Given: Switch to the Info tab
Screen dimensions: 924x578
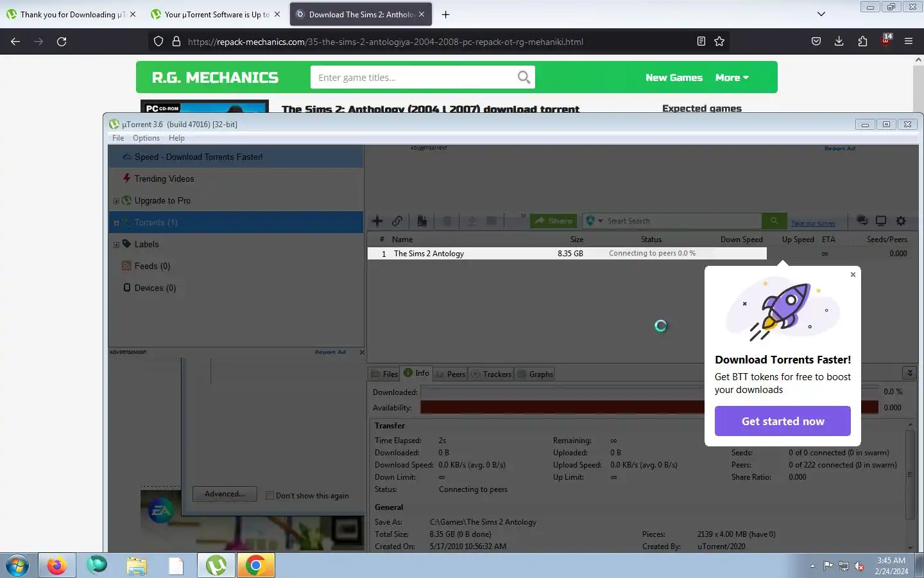Looking at the screenshot, I should point(416,373).
